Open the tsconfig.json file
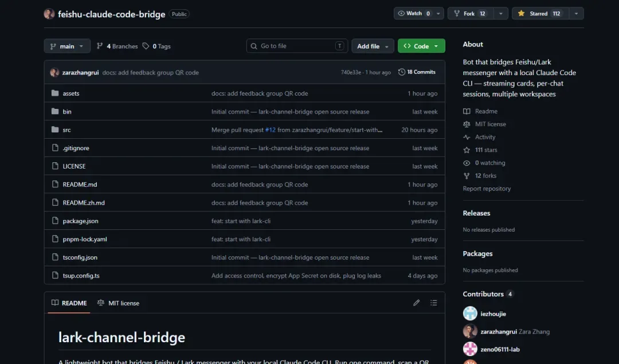This screenshot has width=619, height=364. (80, 257)
